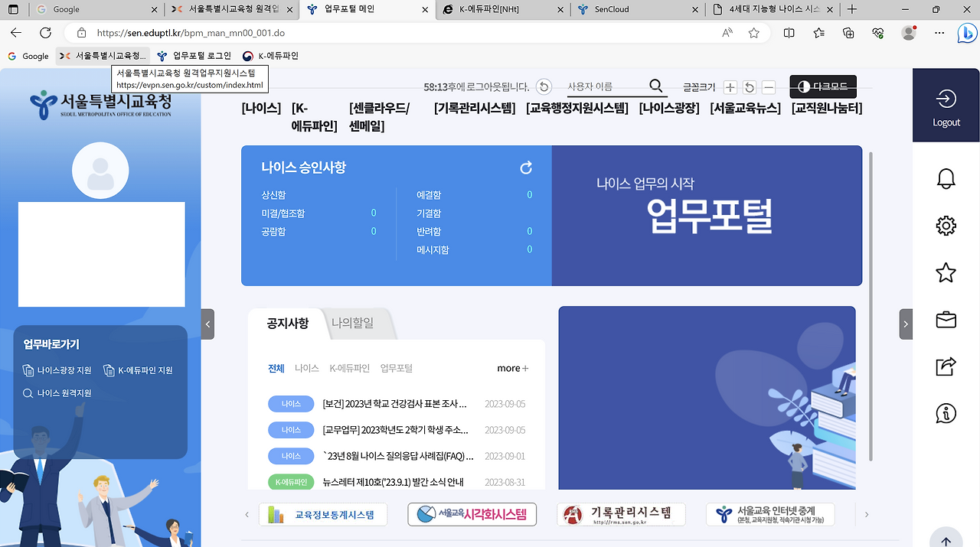Open [서울교육뉴스] menu

coord(746,108)
